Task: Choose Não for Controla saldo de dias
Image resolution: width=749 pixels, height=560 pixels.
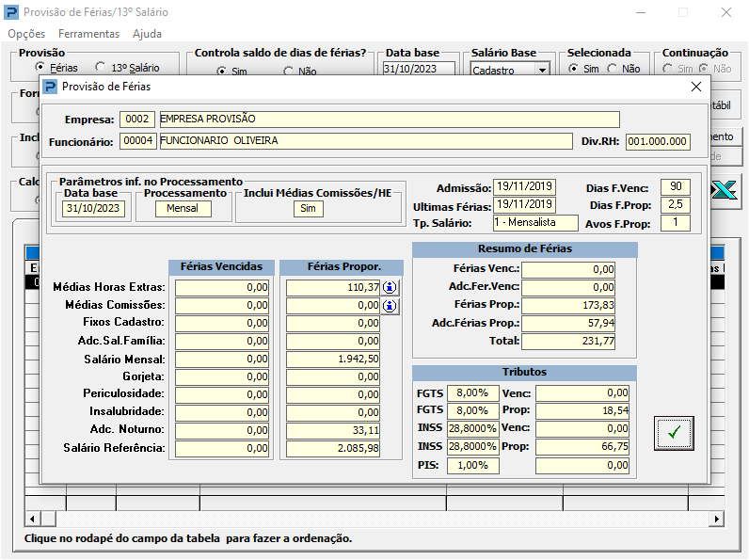Action: click(289, 71)
